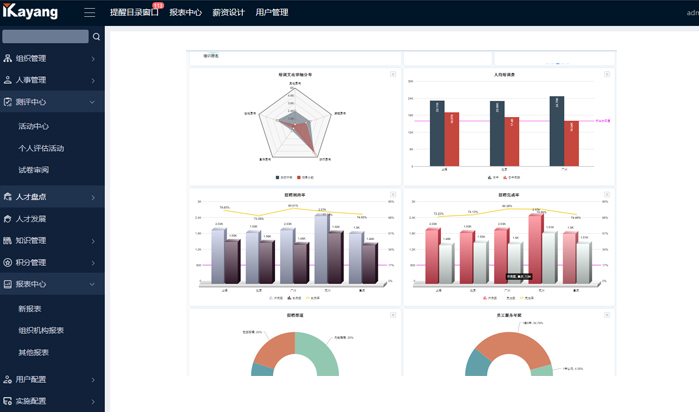Image resolution: width=699 pixels, height=412 pixels.
Task: Click the 知识管理 sidebar icon
Action: (x=8, y=240)
